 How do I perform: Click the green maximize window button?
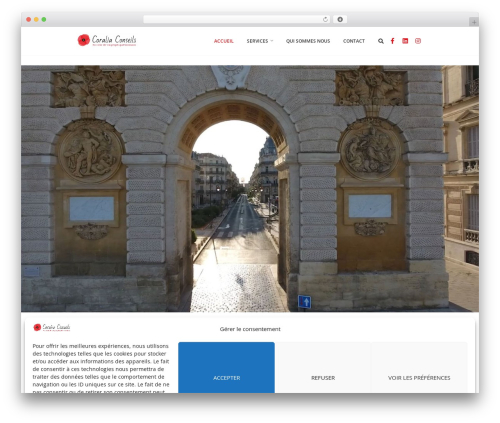point(44,20)
